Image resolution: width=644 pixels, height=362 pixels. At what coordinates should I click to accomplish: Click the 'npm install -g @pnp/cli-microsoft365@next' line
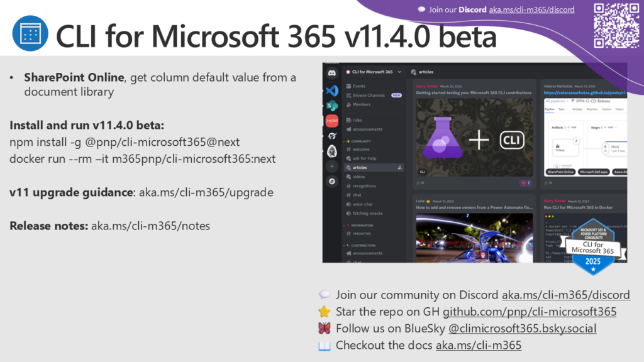(125, 142)
